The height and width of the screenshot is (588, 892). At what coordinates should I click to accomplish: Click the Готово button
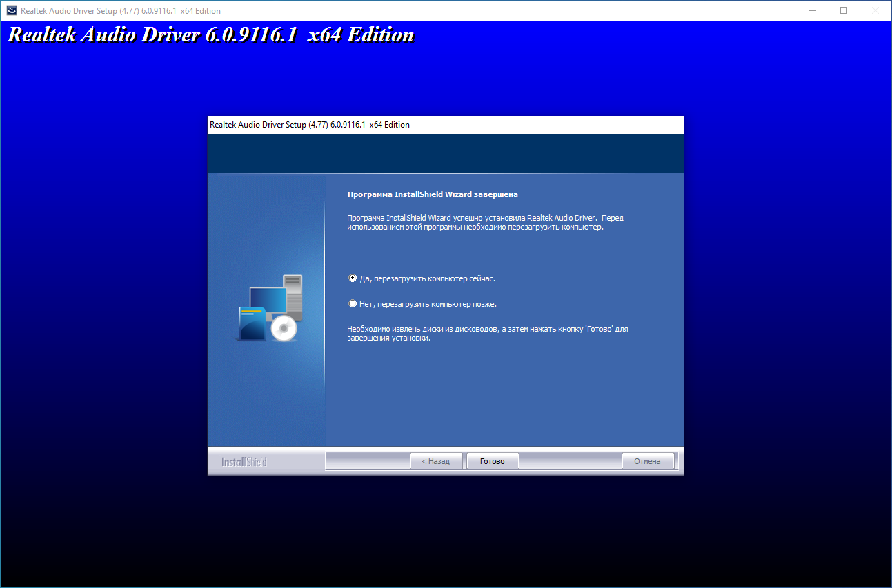pyautogui.click(x=493, y=461)
